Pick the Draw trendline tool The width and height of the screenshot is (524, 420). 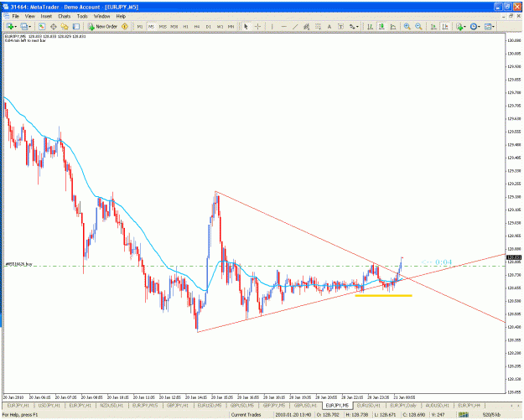[x=295, y=26]
